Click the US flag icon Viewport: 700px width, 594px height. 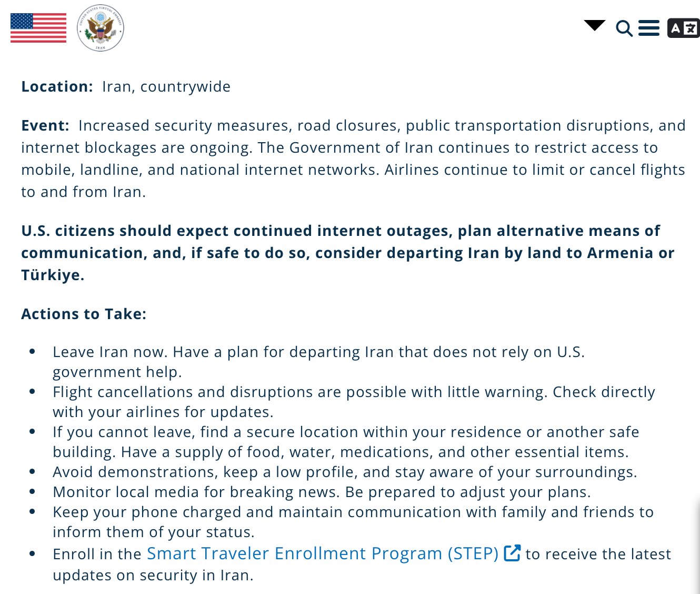(x=37, y=28)
